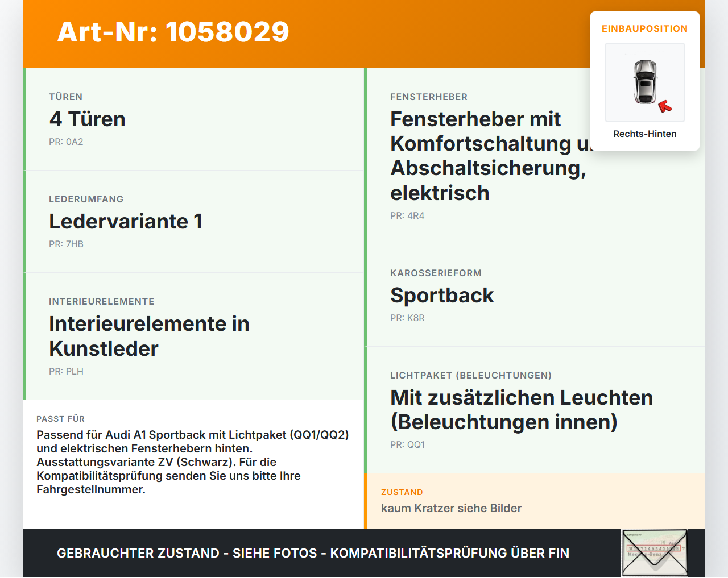728x578 pixels.
Task: Click the Rechts-Hinten caption
Action: click(645, 134)
